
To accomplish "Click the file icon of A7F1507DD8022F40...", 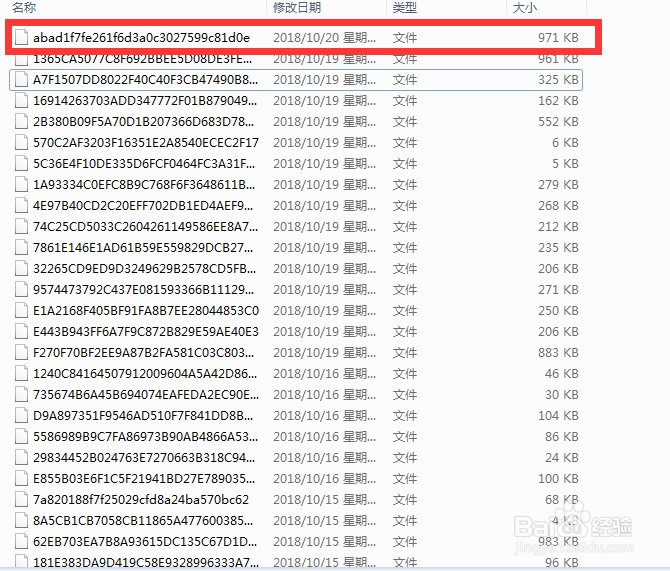I will 21,80.
